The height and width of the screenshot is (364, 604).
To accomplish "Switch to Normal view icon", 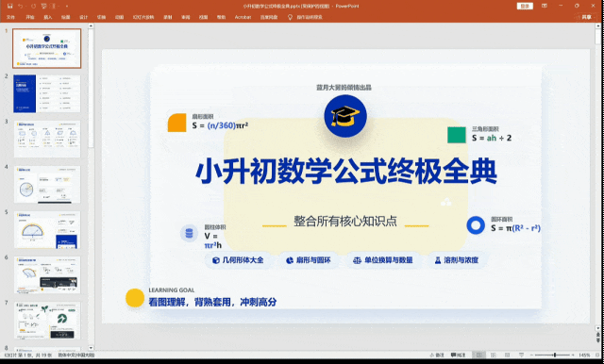I will (478, 355).
